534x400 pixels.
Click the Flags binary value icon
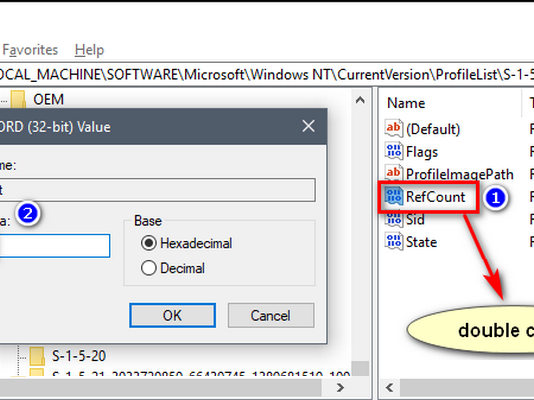[x=394, y=151]
